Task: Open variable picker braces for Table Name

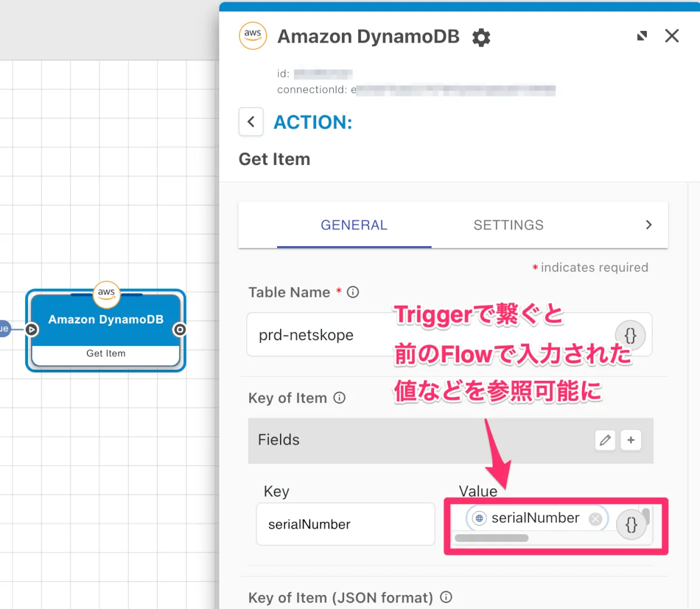Action: 631,335
